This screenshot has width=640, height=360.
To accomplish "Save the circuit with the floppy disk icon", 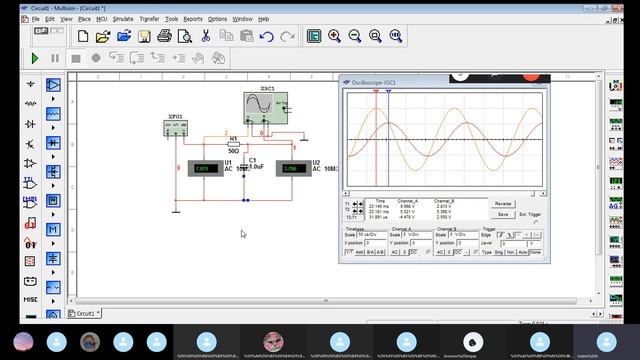I will tap(144, 36).
